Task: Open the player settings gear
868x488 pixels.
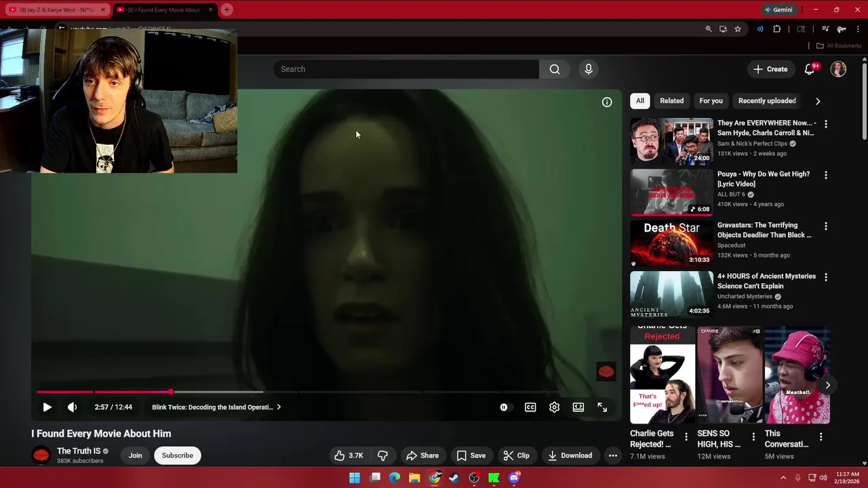Action: (x=554, y=407)
